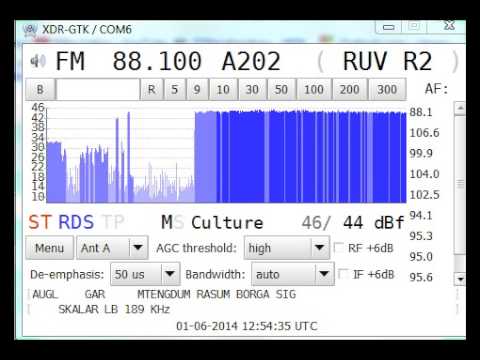The width and height of the screenshot is (480, 360).
Task: Click the SKALAR LB 189 KHz radiotext
Action: (x=114, y=309)
